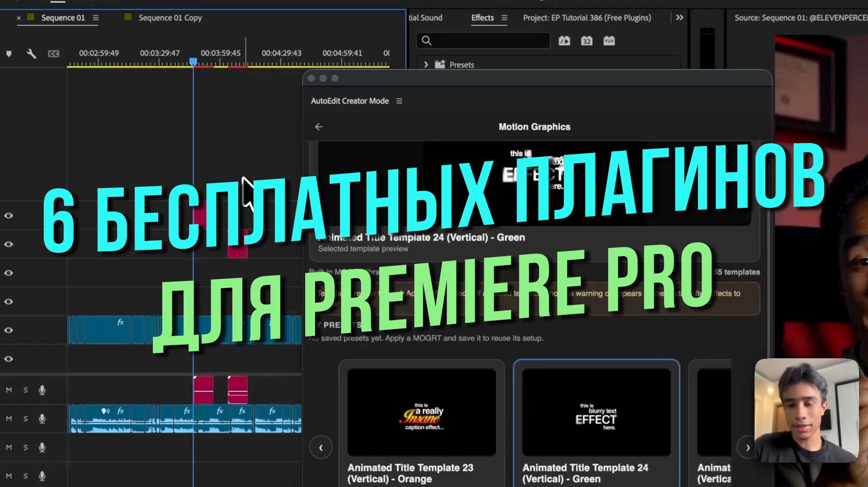Image resolution: width=868 pixels, height=487 pixels.
Task: Toggle visibility of second video track eye
Action: [9, 244]
